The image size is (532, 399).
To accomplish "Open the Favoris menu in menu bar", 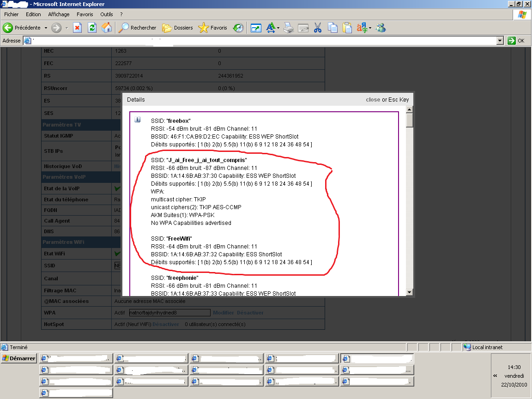I will tap(85, 14).
